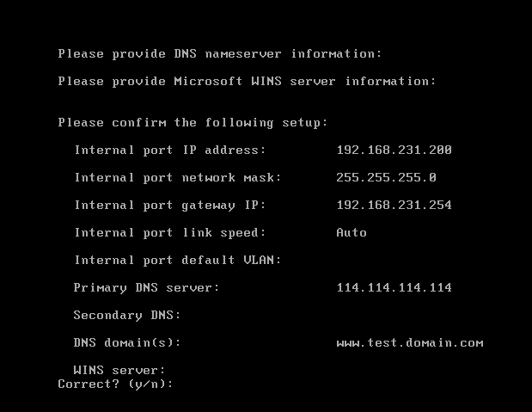Click 'Please provide Microsoft WINS server information:' line
This screenshot has height=412, width=532.
tap(247, 82)
